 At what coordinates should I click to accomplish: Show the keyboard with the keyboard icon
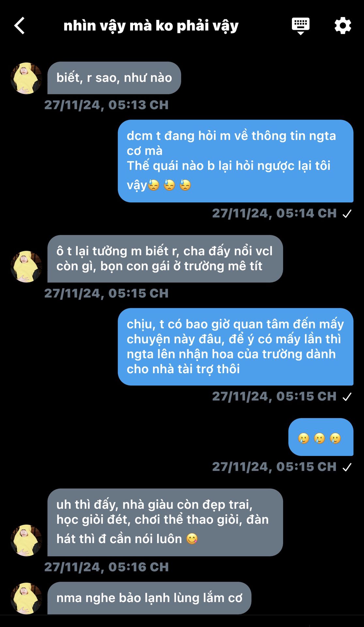point(300,26)
